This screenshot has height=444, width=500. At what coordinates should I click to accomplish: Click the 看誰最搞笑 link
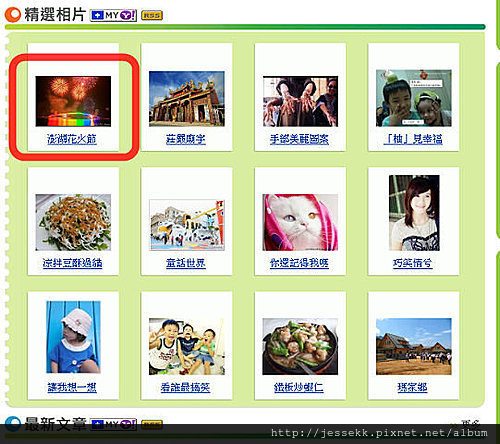point(185,387)
